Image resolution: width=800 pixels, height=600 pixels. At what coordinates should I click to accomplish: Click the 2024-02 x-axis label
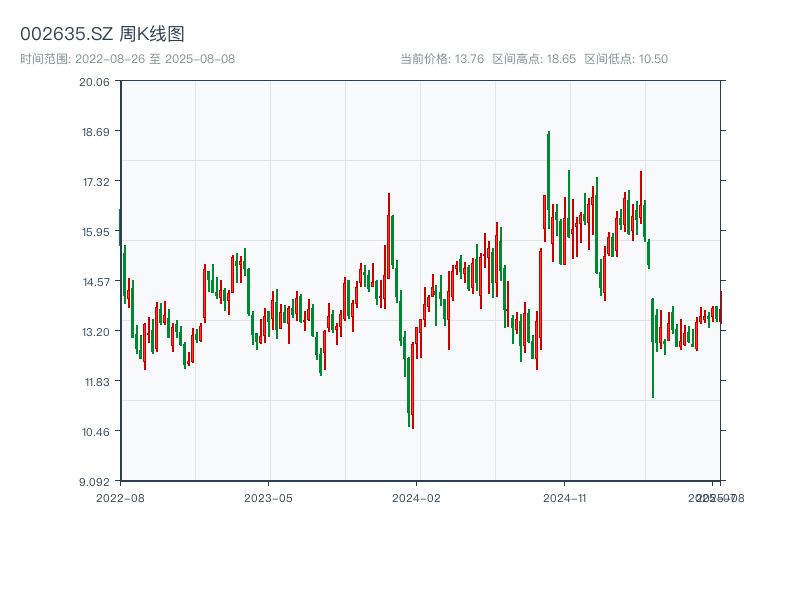pos(416,498)
